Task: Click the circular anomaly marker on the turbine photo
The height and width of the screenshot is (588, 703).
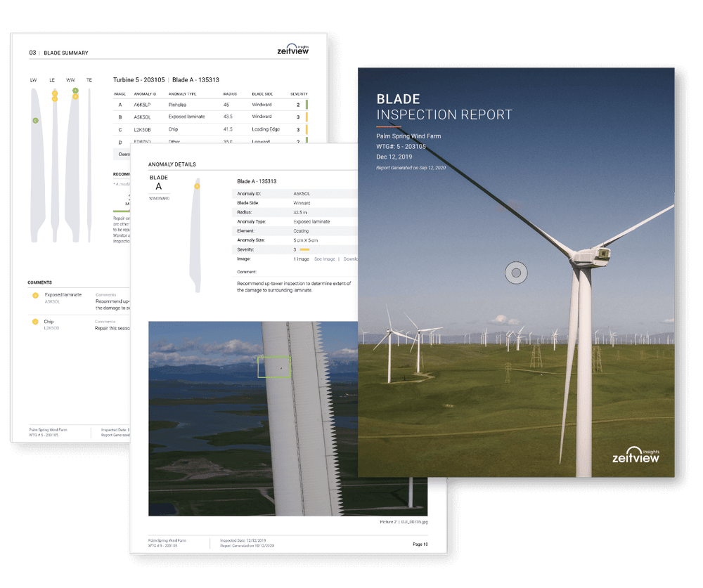Action: pyautogui.click(x=515, y=271)
